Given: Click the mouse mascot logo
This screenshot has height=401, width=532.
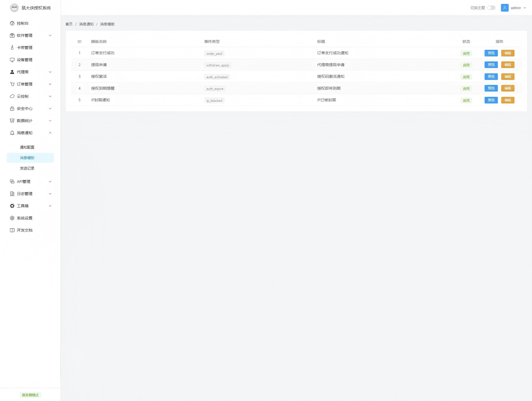Looking at the screenshot, I should point(14,8).
